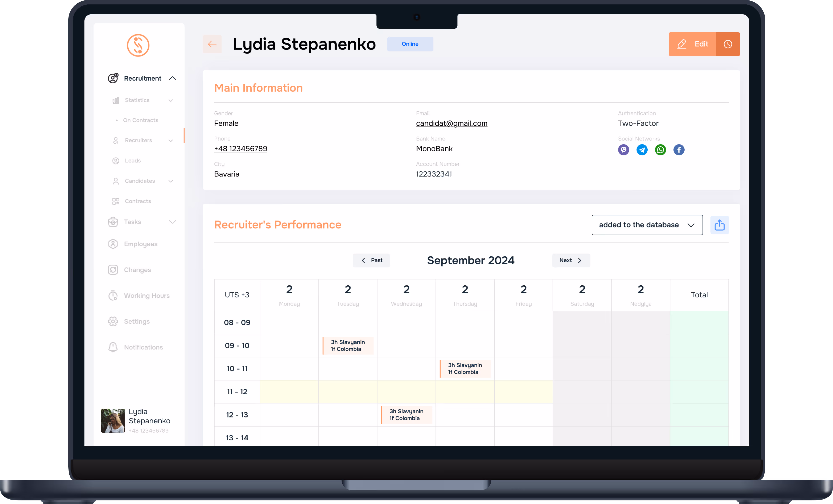Viewport: 833px width, 504px height.
Task: Click the Viber social network icon
Action: point(623,150)
